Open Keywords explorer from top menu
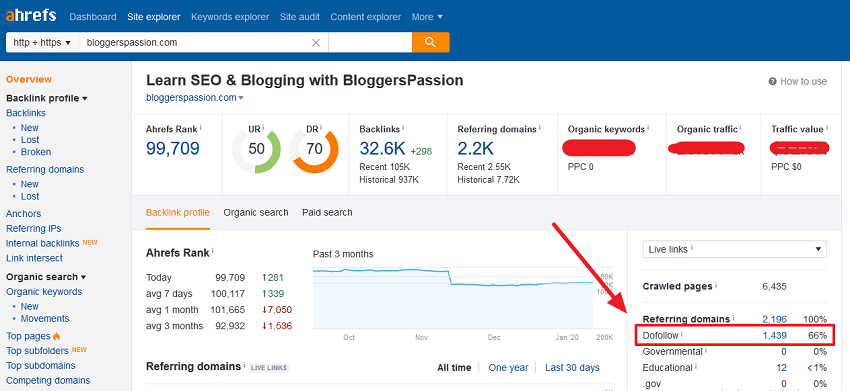850x391 pixels. coord(230,17)
